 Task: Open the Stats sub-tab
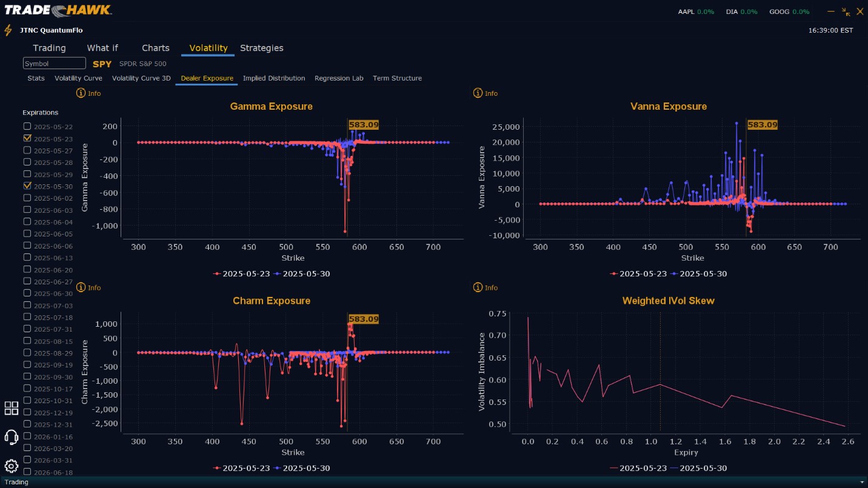pyautogui.click(x=36, y=78)
